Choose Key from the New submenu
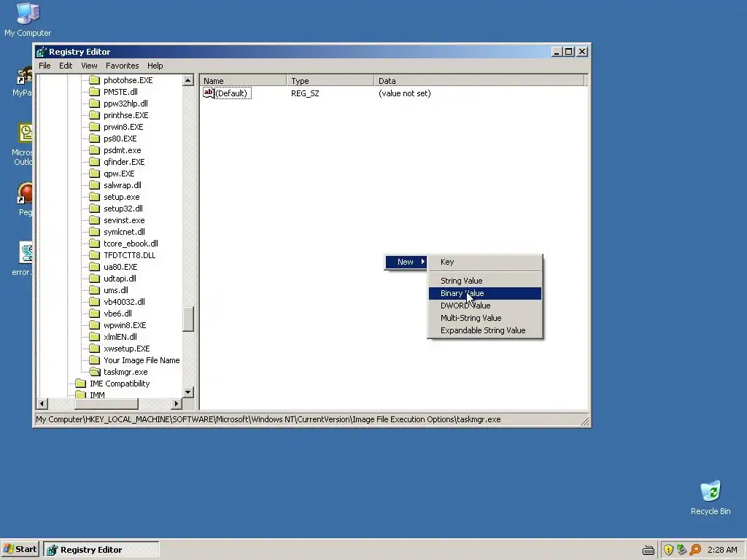Screen dimensions: 747x560 pyautogui.click(x=485, y=262)
